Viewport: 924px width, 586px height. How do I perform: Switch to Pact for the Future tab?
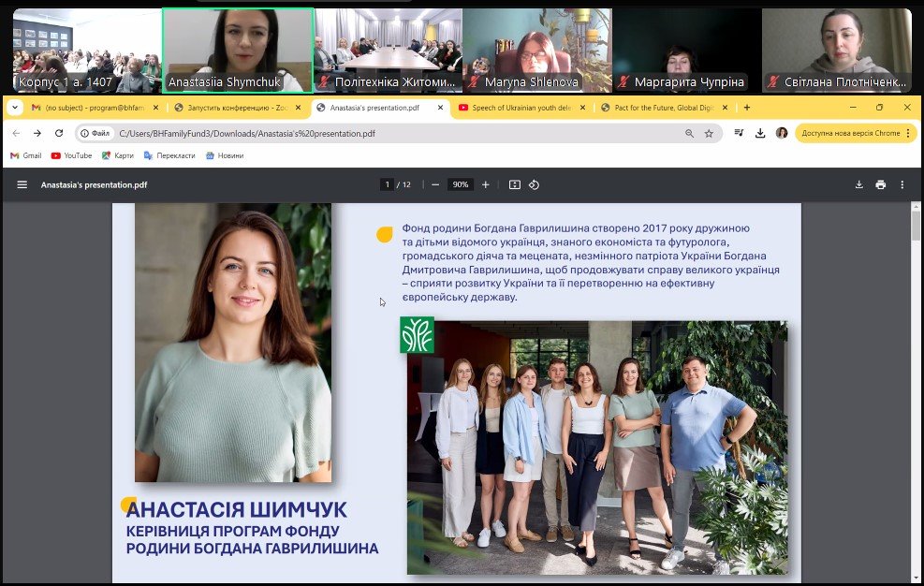tap(663, 108)
